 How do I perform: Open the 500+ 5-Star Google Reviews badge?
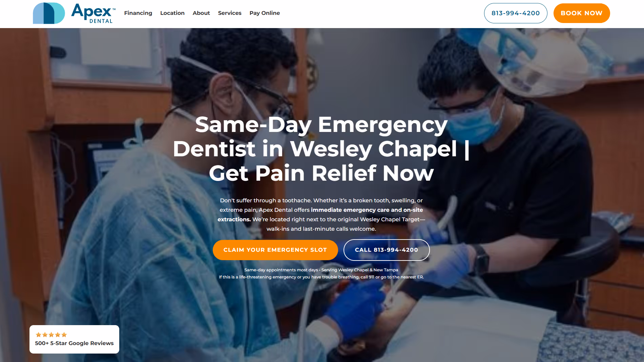click(74, 339)
